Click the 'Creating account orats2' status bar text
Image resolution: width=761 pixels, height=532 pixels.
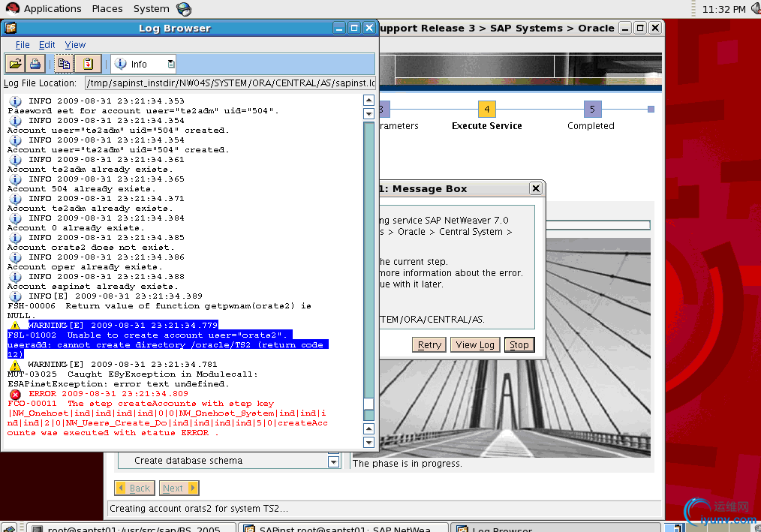[x=199, y=509]
